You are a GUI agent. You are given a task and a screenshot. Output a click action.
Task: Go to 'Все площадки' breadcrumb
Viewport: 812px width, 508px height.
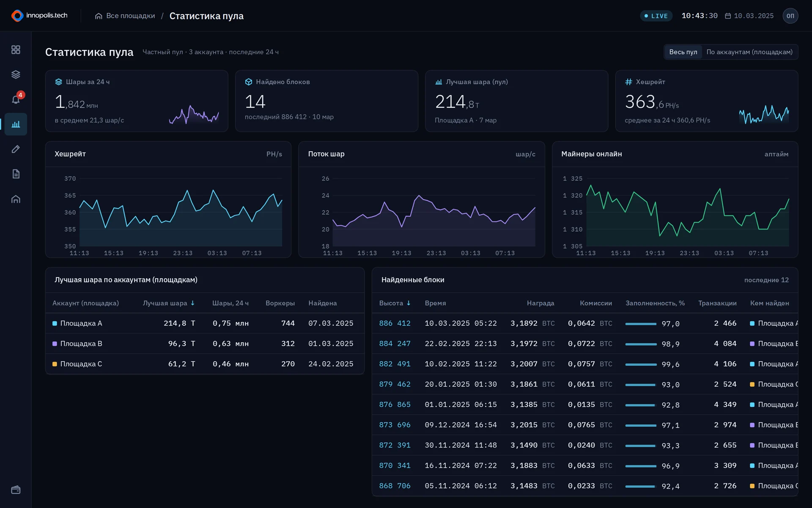131,16
